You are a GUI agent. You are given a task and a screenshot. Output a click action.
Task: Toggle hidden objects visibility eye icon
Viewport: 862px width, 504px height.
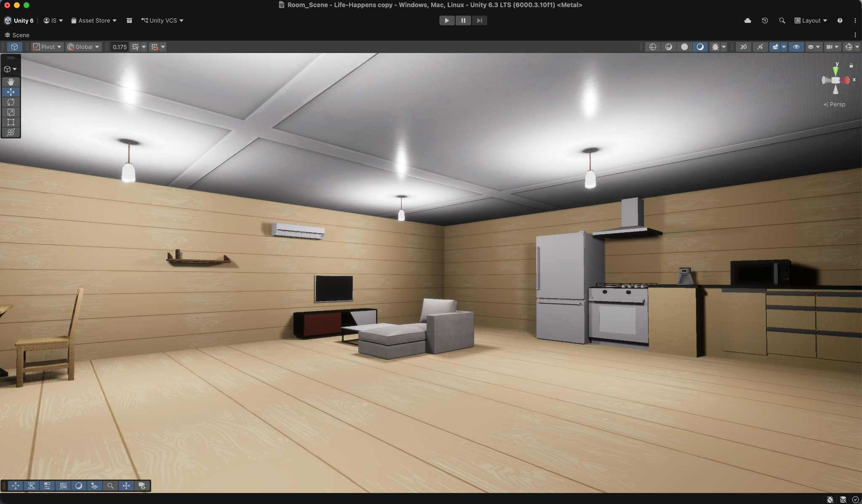point(796,47)
